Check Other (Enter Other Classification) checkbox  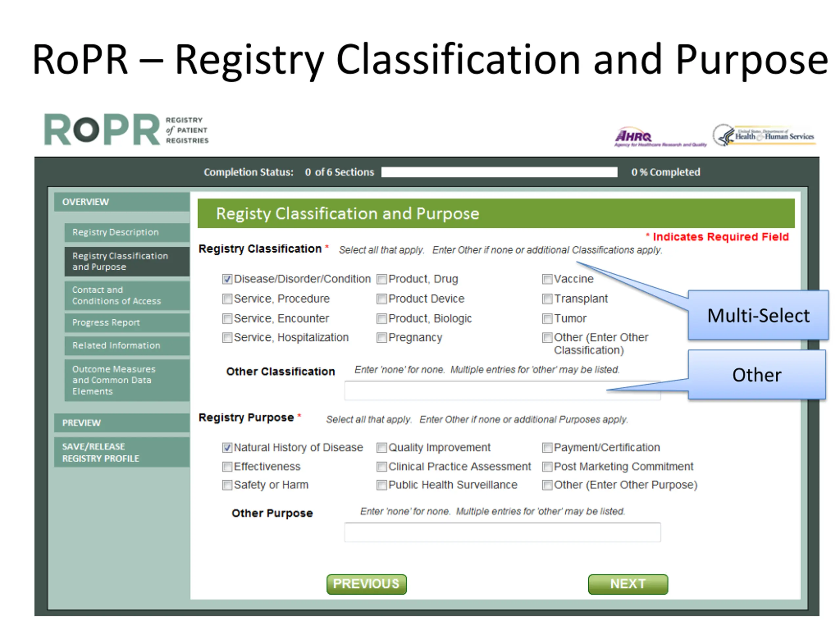[x=547, y=338]
